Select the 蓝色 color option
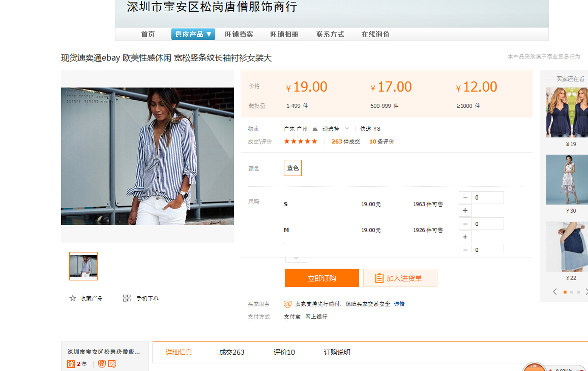 292,168
